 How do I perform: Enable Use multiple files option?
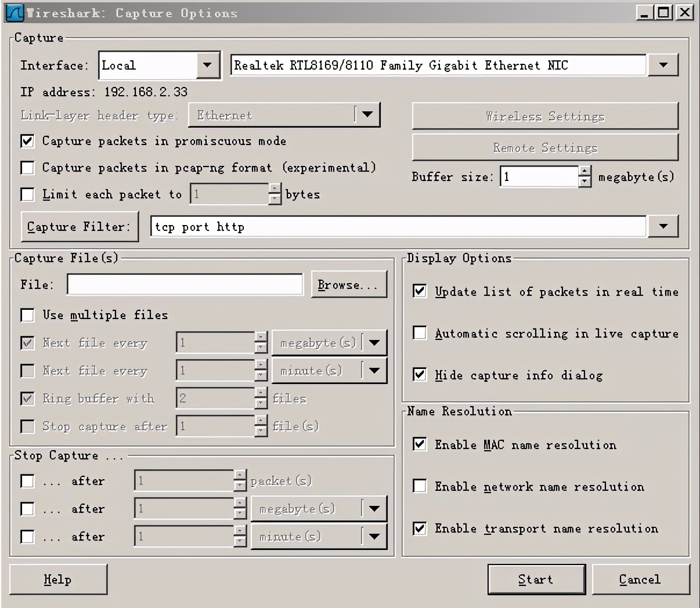27,315
